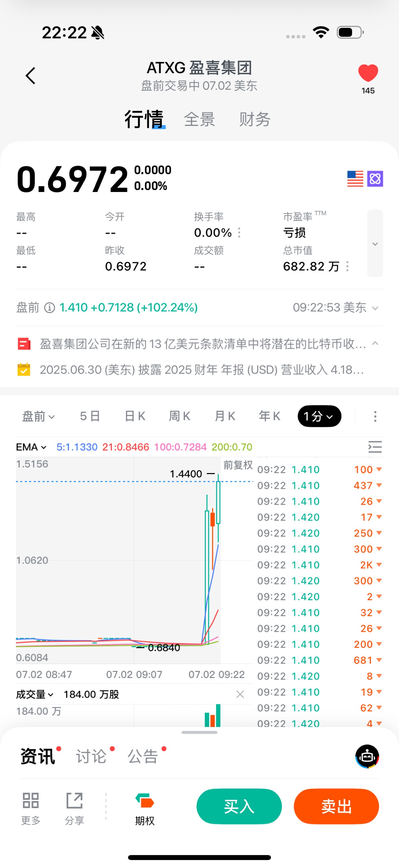The height and width of the screenshot is (868, 399).
Task: Tap trade row with volume 250
Action: coord(320,533)
